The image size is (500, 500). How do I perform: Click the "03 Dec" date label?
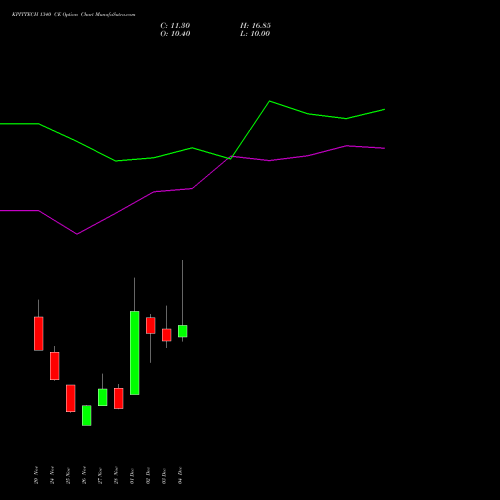coord(164,475)
